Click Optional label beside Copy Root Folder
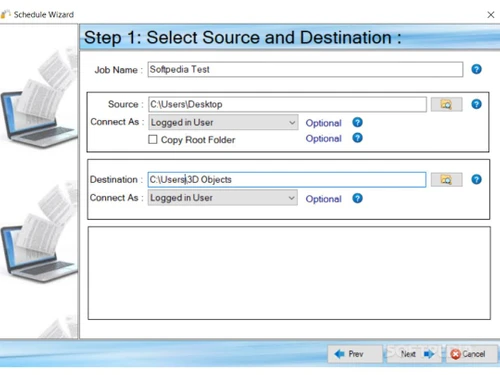This screenshot has height=375, width=500. coord(323,139)
